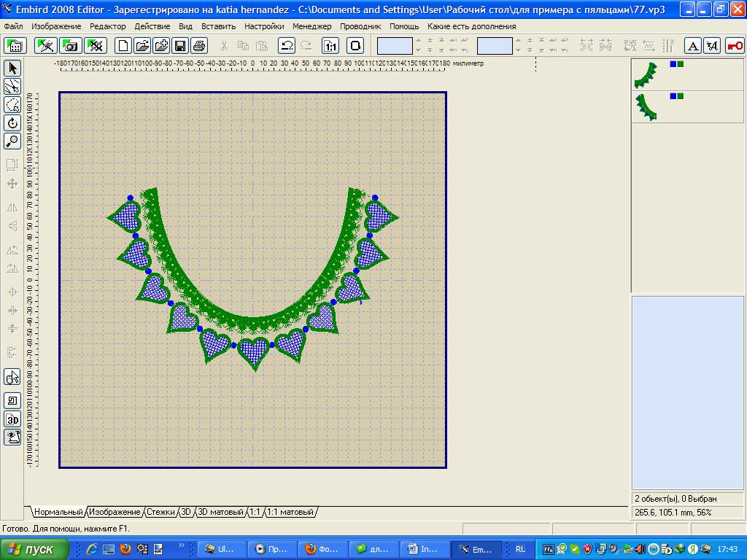The width and height of the screenshot is (747, 560).
Task: Click the blue color swatch of first object
Action: click(673, 64)
